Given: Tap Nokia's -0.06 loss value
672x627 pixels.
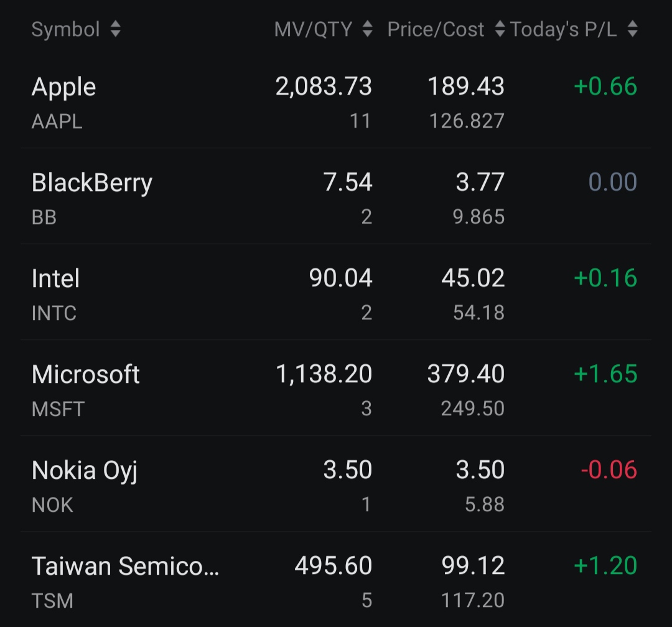Looking at the screenshot, I should (x=609, y=469).
